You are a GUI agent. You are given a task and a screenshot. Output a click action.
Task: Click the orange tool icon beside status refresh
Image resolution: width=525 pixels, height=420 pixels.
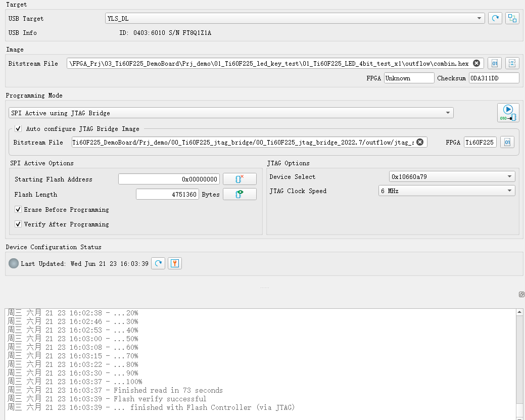tap(174, 264)
